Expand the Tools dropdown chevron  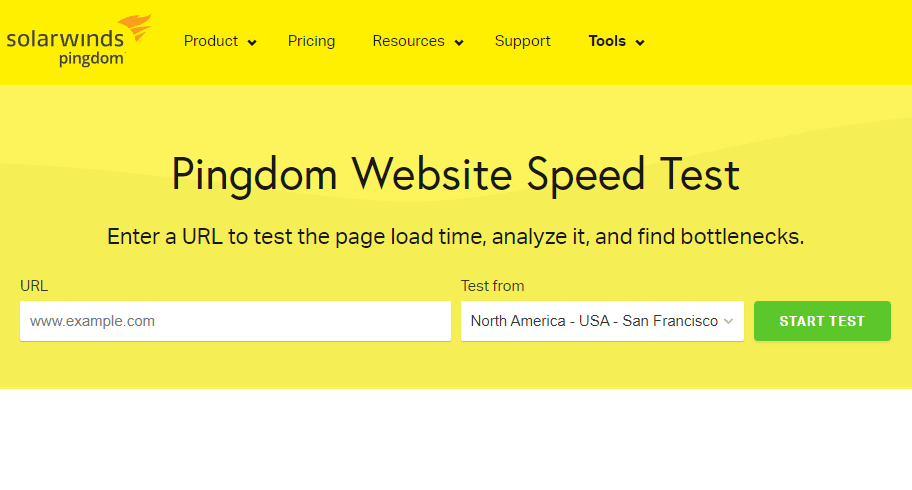tap(640, 42)
